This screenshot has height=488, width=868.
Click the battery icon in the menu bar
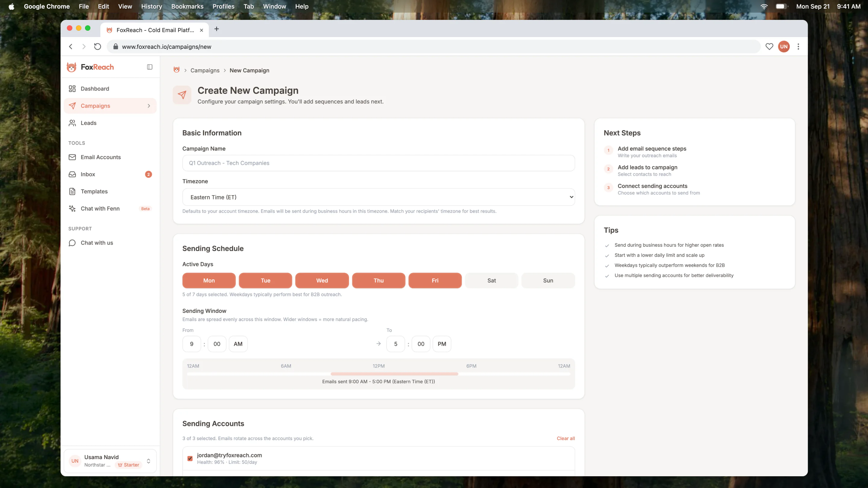pyautogui.click(x=782, y=6)
